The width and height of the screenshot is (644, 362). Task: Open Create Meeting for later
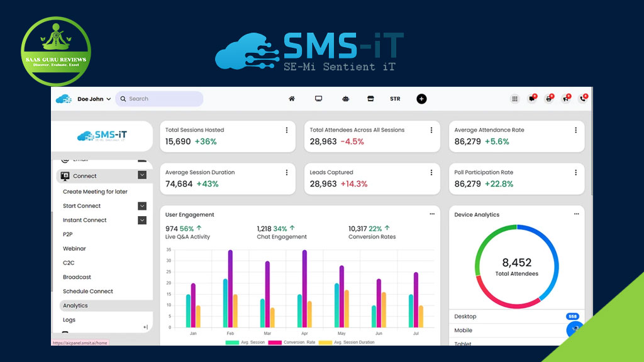coord(95,192)
